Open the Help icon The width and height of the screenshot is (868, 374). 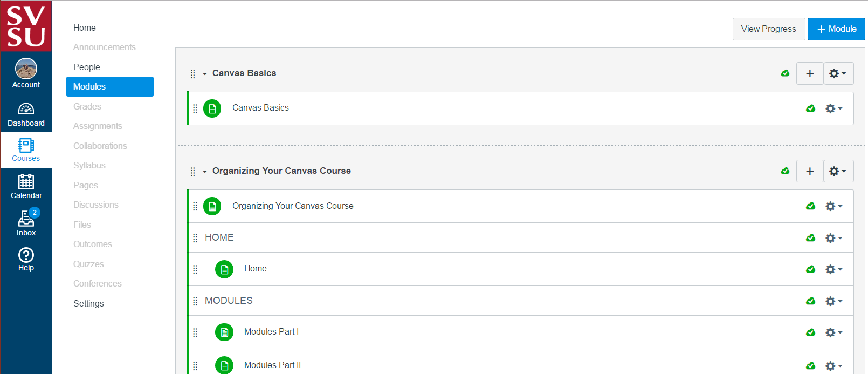tap(26, 260)
